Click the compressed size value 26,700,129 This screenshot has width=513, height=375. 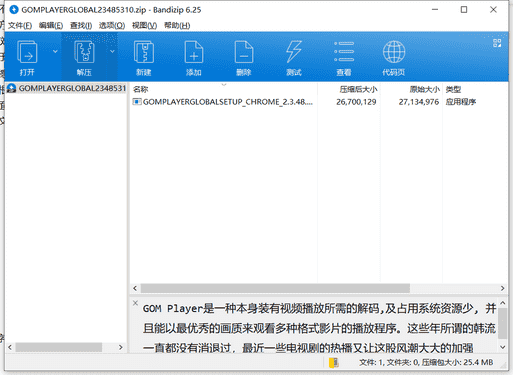[356, 102]
